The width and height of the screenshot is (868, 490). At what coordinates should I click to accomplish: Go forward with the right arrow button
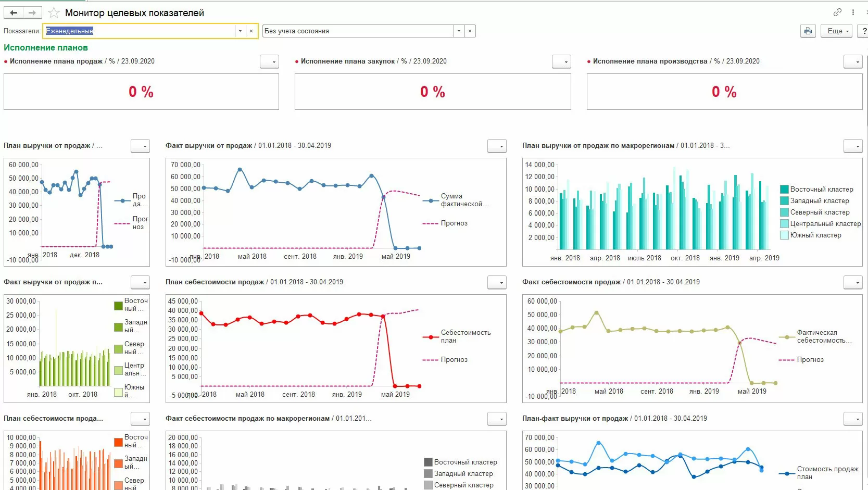pos(32,12)
